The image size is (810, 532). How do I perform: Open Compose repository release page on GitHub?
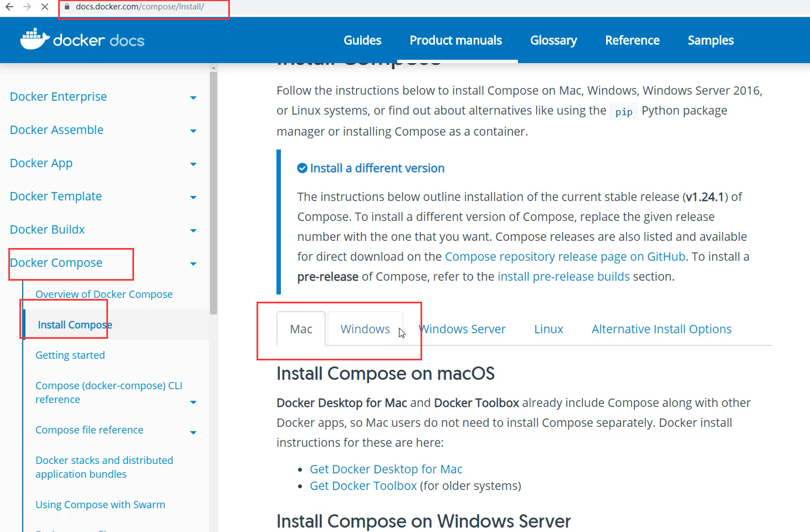(565, 256)
